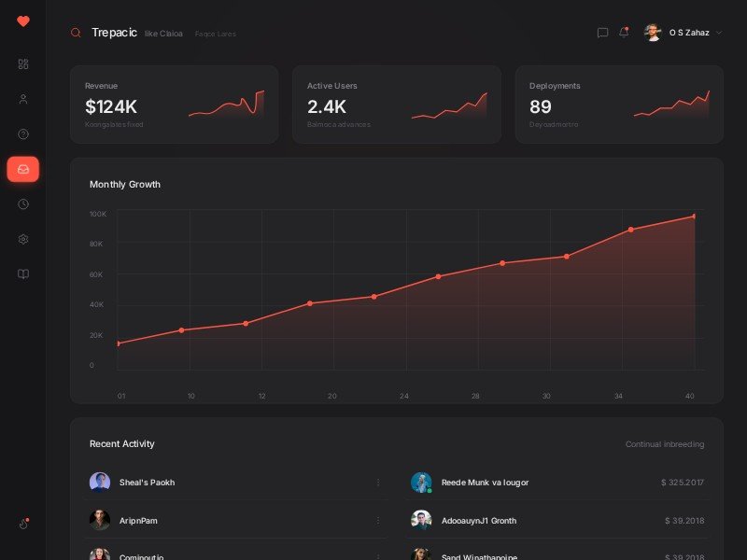Click the Continual Inbreeding link
This screenshot has height=560, width=747.
(665, 444)
